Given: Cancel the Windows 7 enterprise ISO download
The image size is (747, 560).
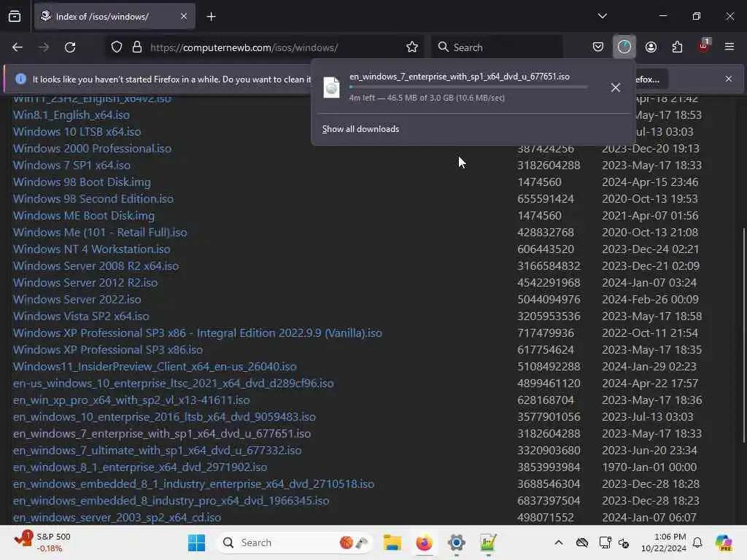Looking at the screenshot, I should tap(616, 87).
